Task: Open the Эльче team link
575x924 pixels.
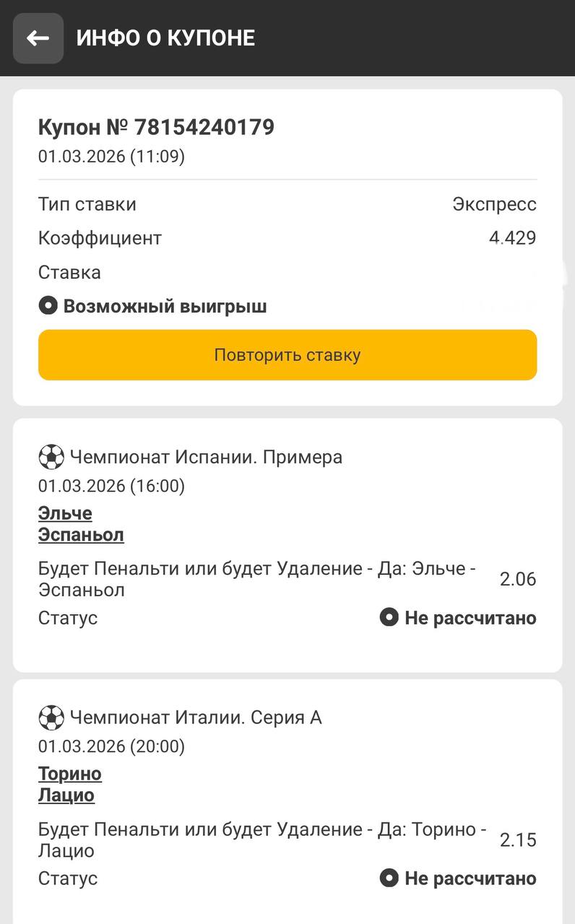Action: 65,513
